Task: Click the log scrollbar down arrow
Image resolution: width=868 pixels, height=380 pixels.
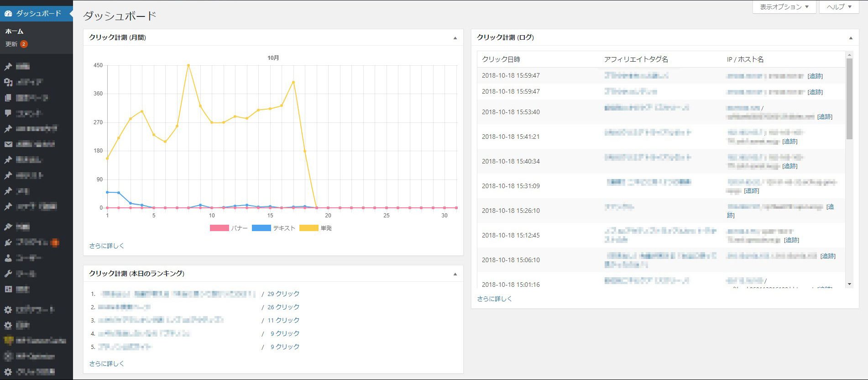Action: [x=849, y=284]
